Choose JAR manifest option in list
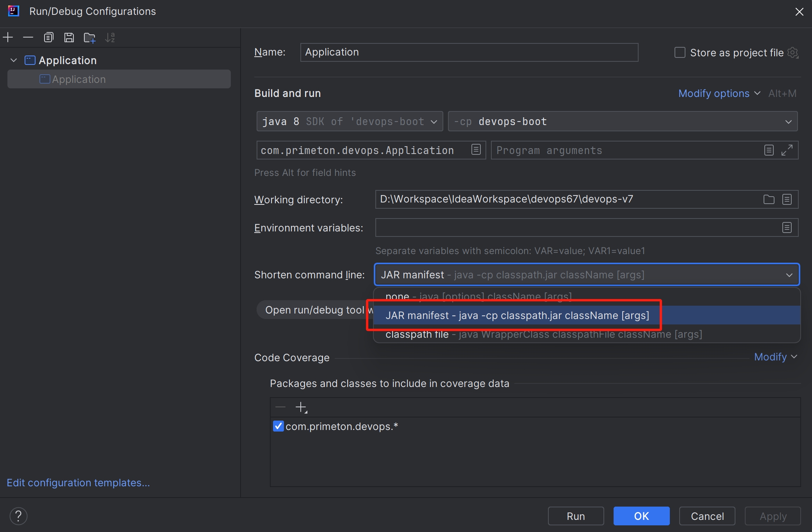812x532 pixels. pos(517,315)
